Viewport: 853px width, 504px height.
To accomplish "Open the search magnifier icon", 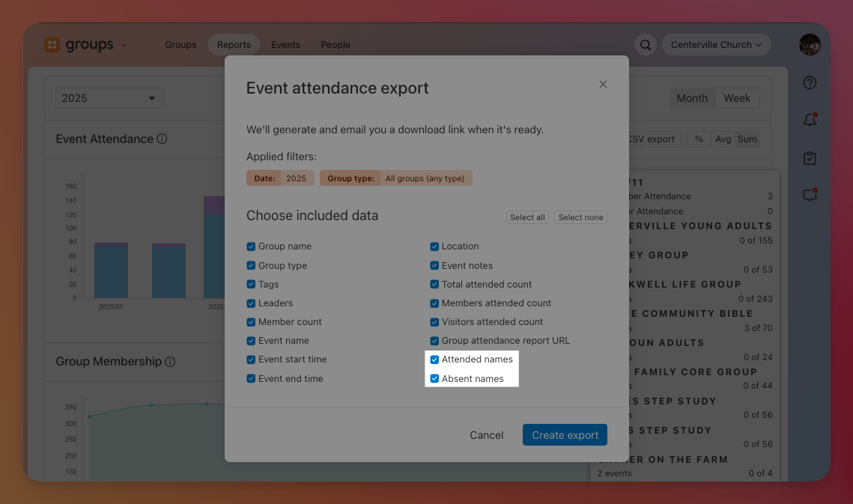I will [x=645, y=45].
